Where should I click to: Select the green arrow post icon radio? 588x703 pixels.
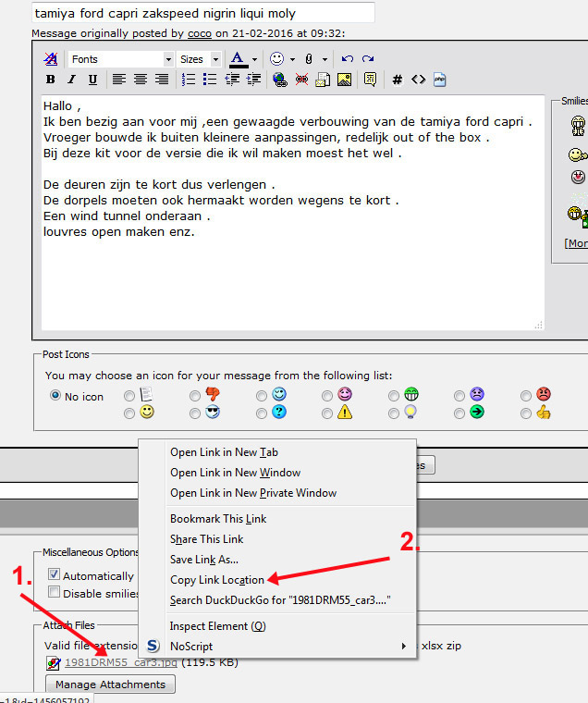(459, 413)
